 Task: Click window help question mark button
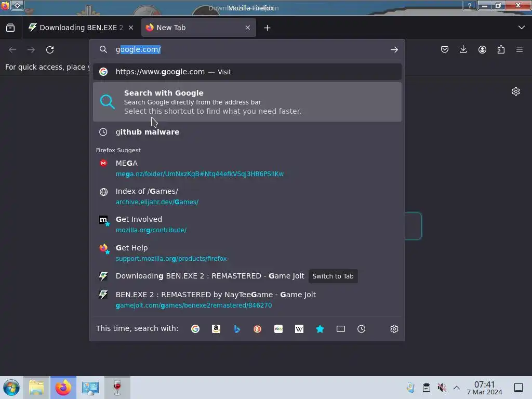point(470,5)
